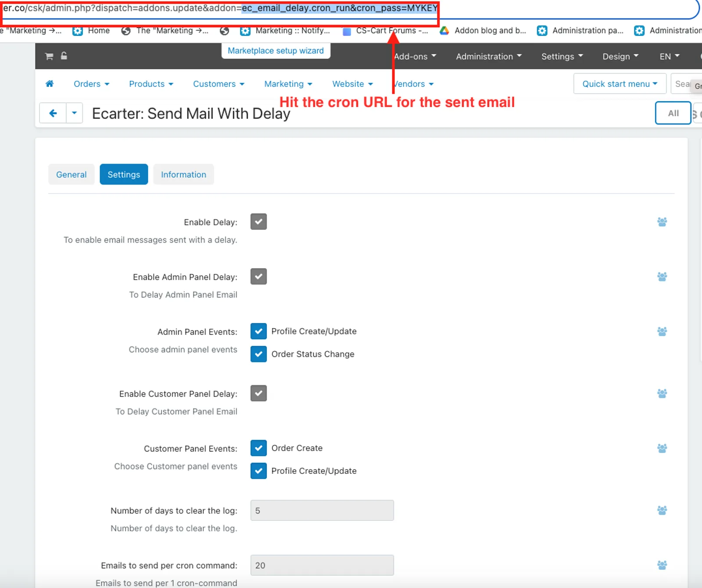Click the people icon beside Number of days to clear log
Screen dimensions: 702x588
coord(662,510)
